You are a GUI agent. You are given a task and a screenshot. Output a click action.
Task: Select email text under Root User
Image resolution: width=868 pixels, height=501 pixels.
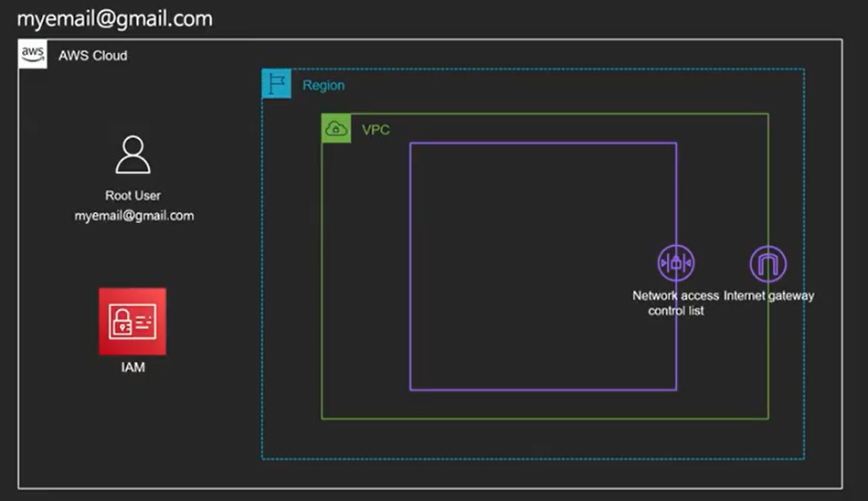(134, 216)
